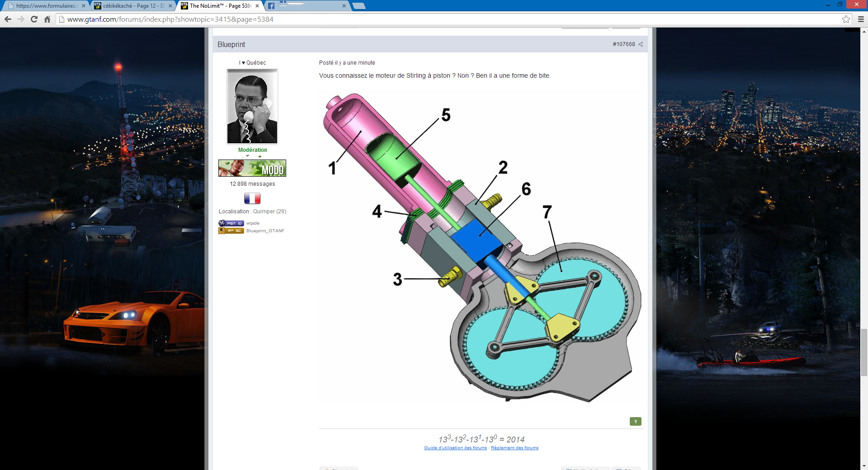The width and height of the screenshot is (868, 470).
Task: Open the Chrome hamburger menu
Action: pyautogui.click(x=861, y=19)
